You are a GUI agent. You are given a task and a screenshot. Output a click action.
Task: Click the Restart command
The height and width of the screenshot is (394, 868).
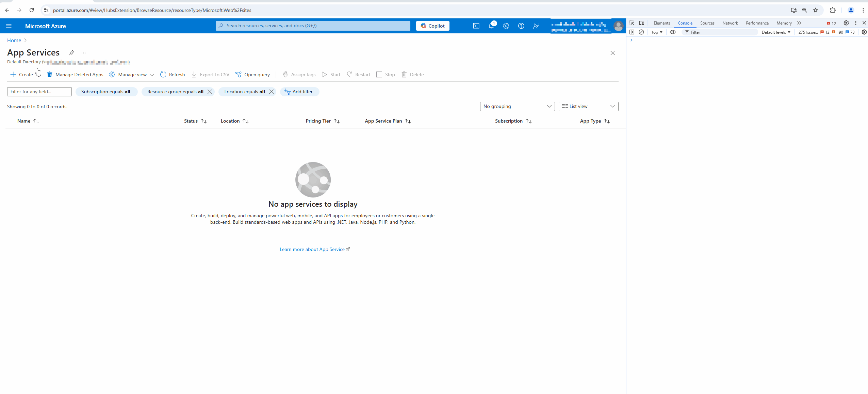(358, 75)
